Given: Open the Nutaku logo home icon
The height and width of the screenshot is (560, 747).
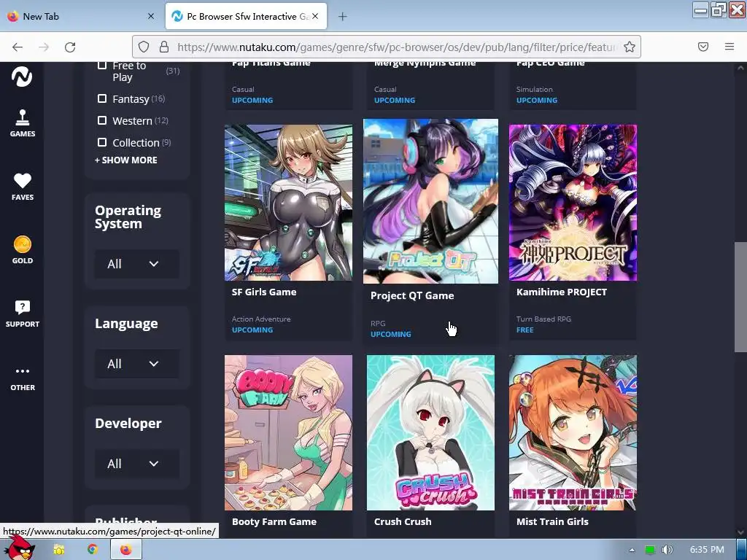Looking at the screenshot, I should (x=22, y=77).
